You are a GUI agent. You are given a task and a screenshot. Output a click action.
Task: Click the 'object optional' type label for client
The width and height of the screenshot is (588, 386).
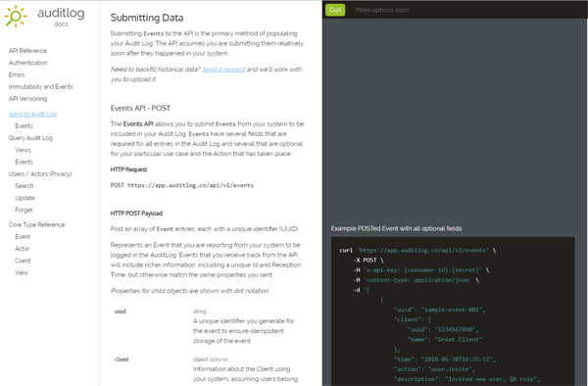[x=211, y=360]
